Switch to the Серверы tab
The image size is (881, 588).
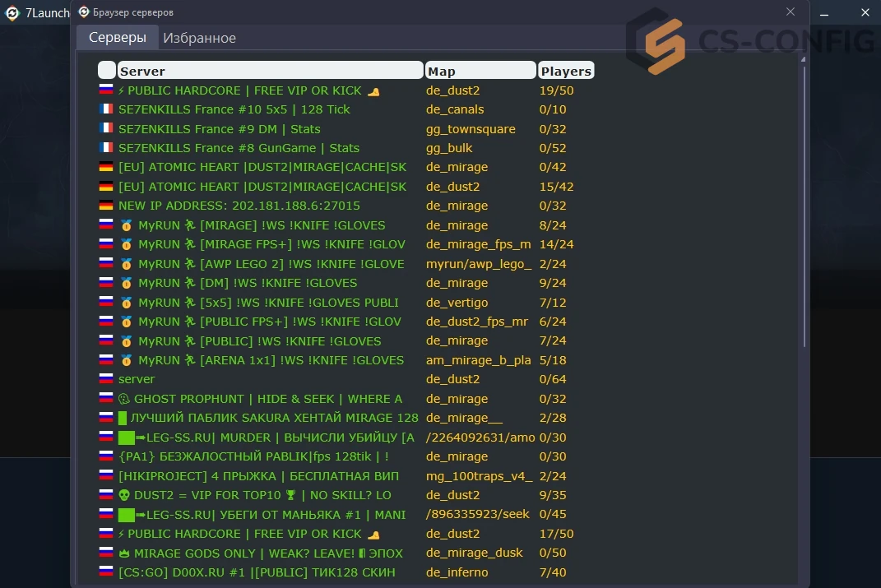(x=117, y=38)
